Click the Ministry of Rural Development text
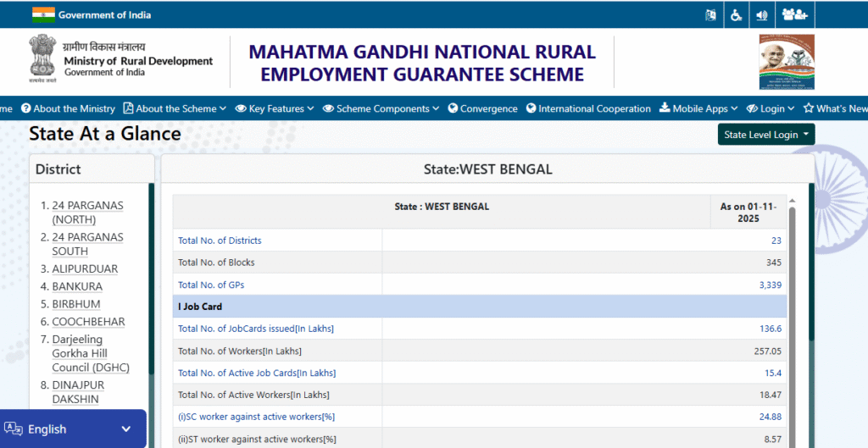This screenshot has width=868, height=448. coord(138,61)
